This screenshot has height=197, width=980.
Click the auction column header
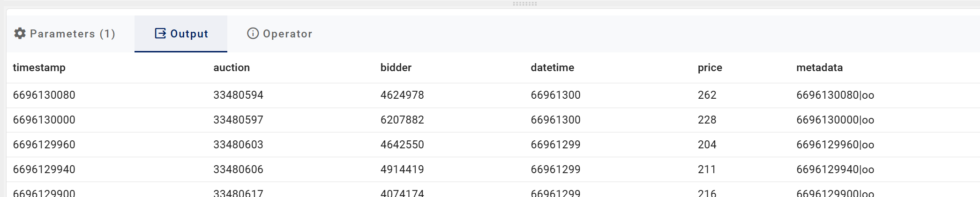[231, 68]
